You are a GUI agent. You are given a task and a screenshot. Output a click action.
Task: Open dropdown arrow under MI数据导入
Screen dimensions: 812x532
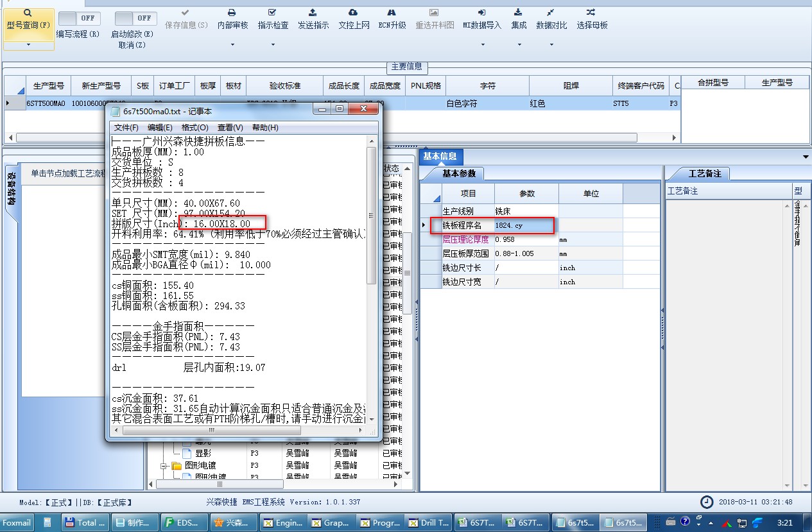point(483,45)
